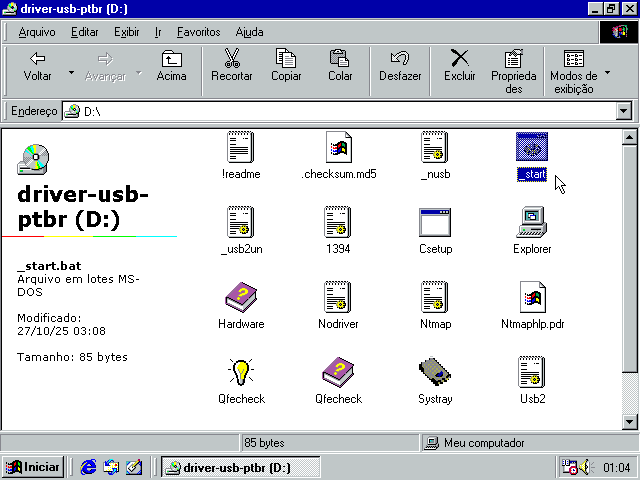640x480 pixels.
Task: Select the .checksum.md5 file
Action: pos(339,149)
